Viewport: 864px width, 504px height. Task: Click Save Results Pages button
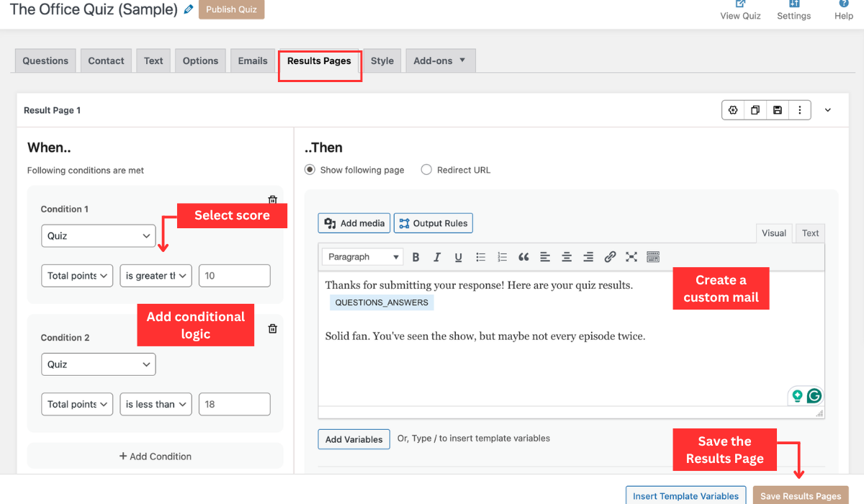[x=801, y=496]
